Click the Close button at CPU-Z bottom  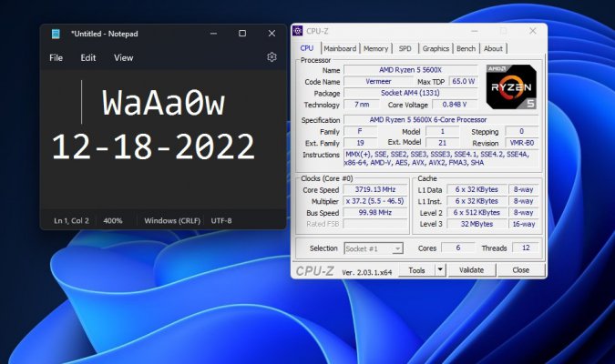520,270
